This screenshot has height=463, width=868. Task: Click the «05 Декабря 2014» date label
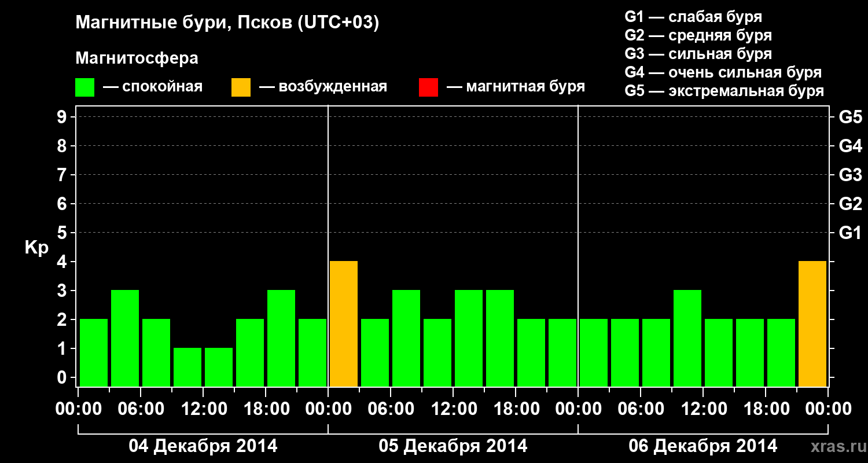click(x=453, y=446)
